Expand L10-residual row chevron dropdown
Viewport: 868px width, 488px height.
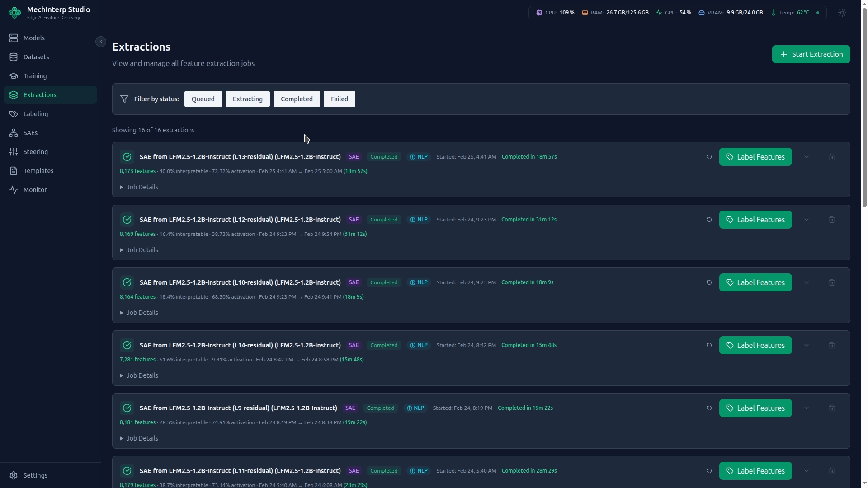click(807, 282)
